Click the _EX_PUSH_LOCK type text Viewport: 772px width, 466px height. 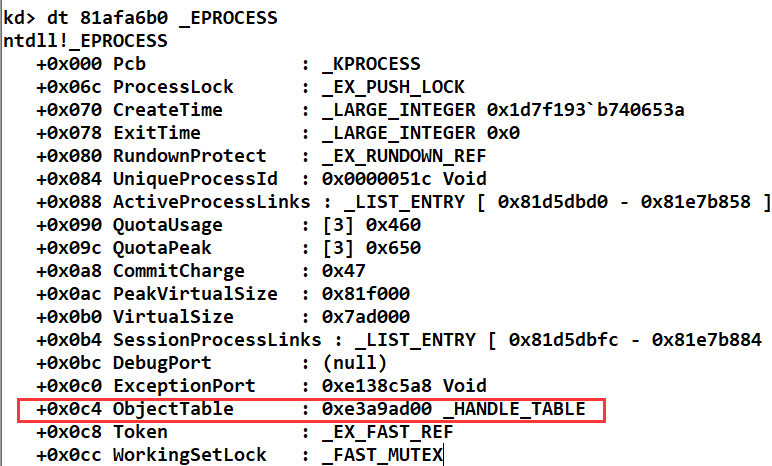point(393,87)
